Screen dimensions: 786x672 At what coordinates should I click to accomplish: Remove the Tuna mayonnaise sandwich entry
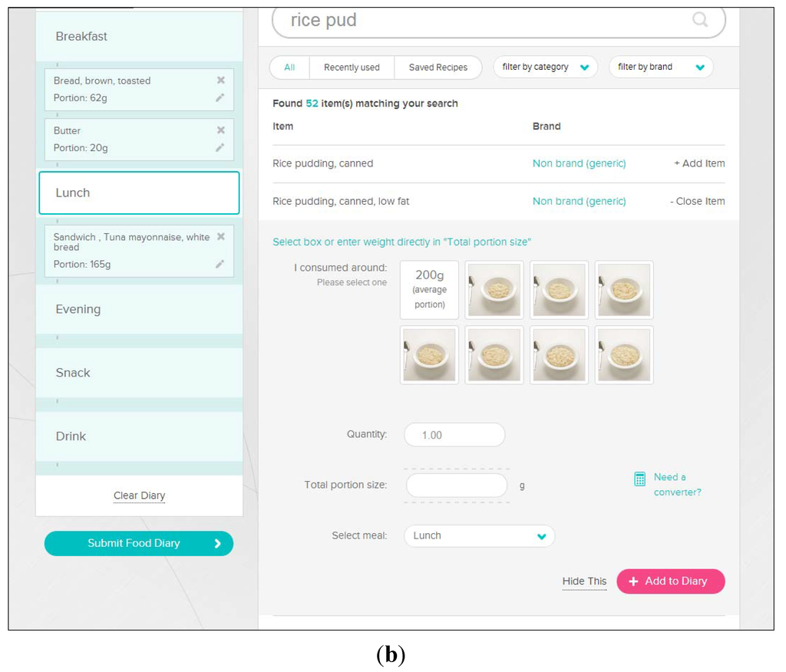pos(221,237)
